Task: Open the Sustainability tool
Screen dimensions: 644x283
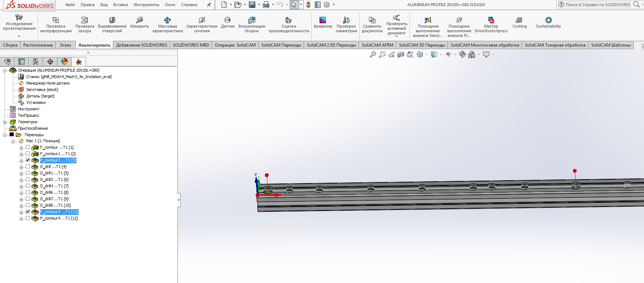Action: coord(548,22)
